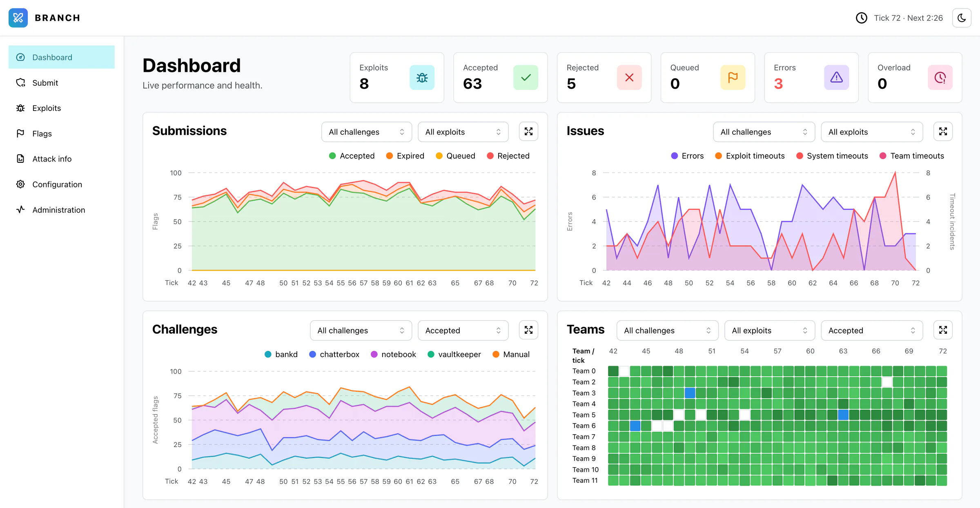Open the Teams panel Accepted dropdown
Image resolution: width=980 pixels, height=508 pixels.
(872, 331)
